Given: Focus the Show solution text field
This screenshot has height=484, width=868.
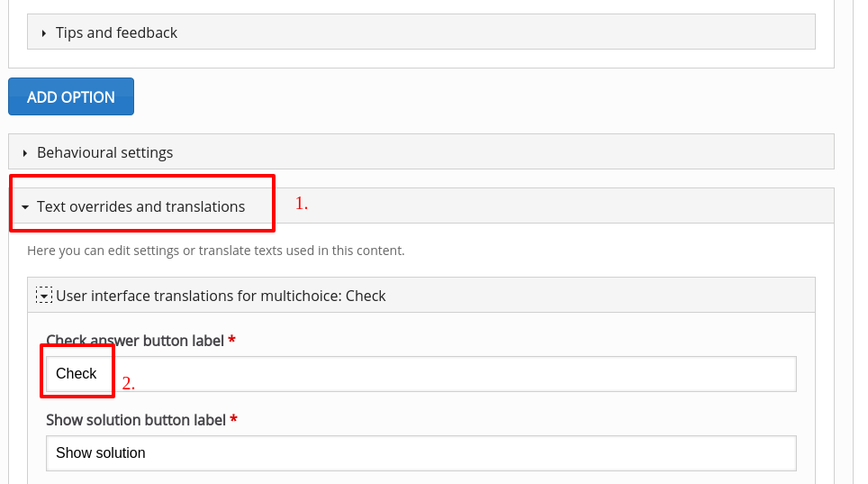Looking at the screenshot, I should pos(420,453).
